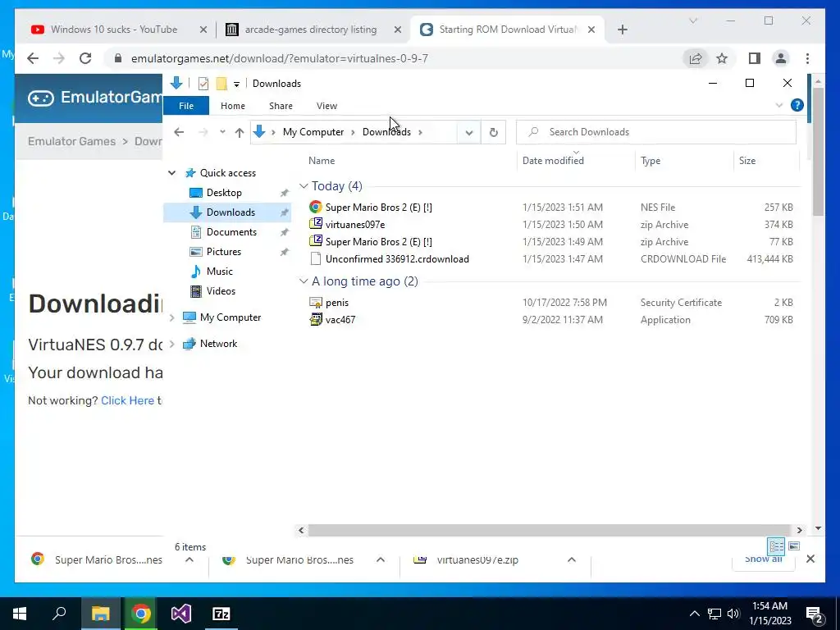The width and height of the screenshot is (840, 630).
Task: Select Unconfirmed 336912.crdownload file
Action: (397, 259)
